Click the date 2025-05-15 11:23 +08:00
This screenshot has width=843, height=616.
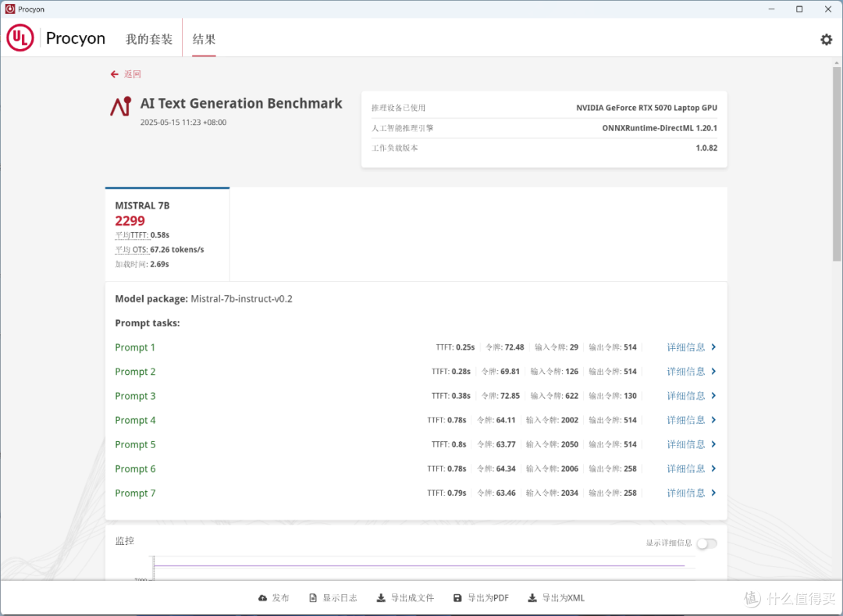[x=183, y=122]
